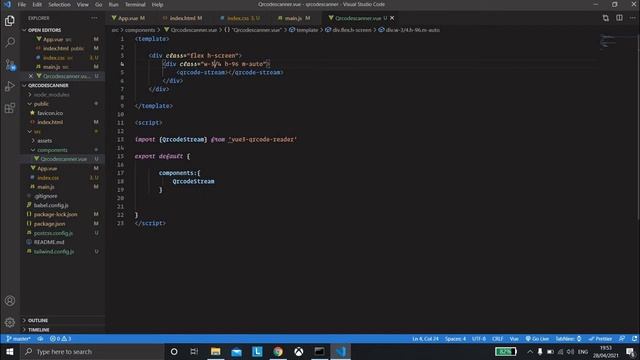
Task: Open favicon.ico in file tree
Action: (x=50, y=113)
